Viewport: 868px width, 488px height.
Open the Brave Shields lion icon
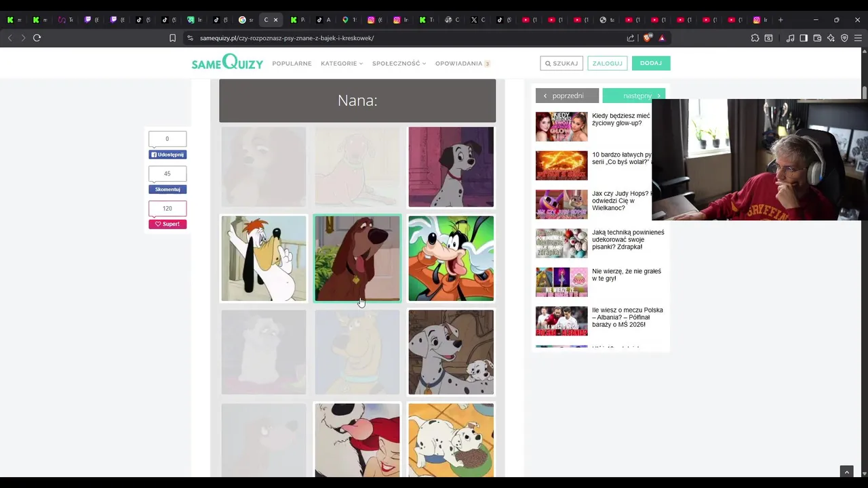coord(647,38)
